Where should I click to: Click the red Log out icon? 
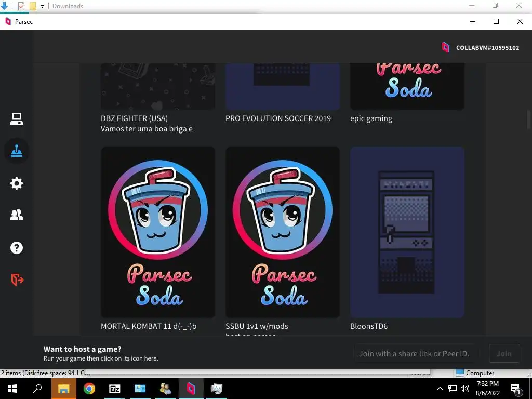(x=17, y=280)
